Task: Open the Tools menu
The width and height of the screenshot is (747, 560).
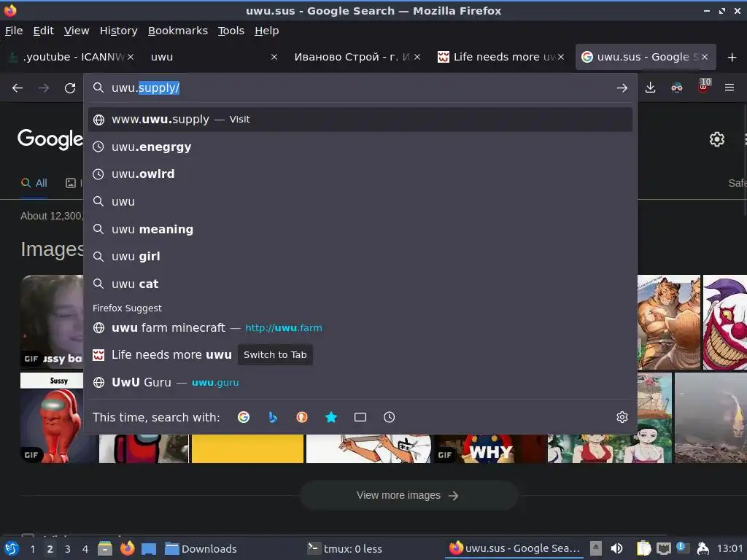Action: (x=231, y=31)
